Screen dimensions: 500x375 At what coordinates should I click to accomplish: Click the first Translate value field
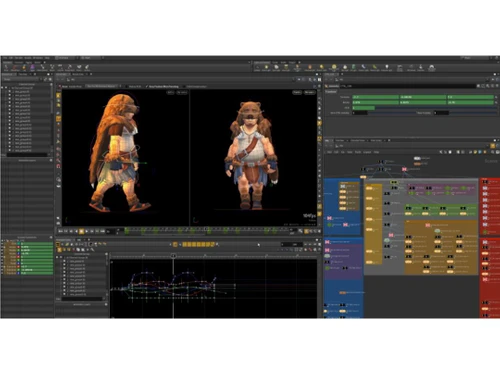376,97
